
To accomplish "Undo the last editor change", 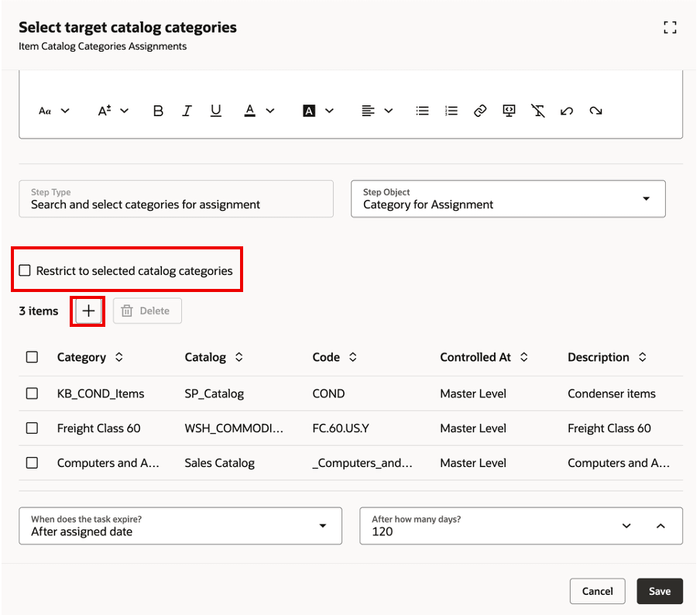I will pyautogui.click(x=566, y=111).
